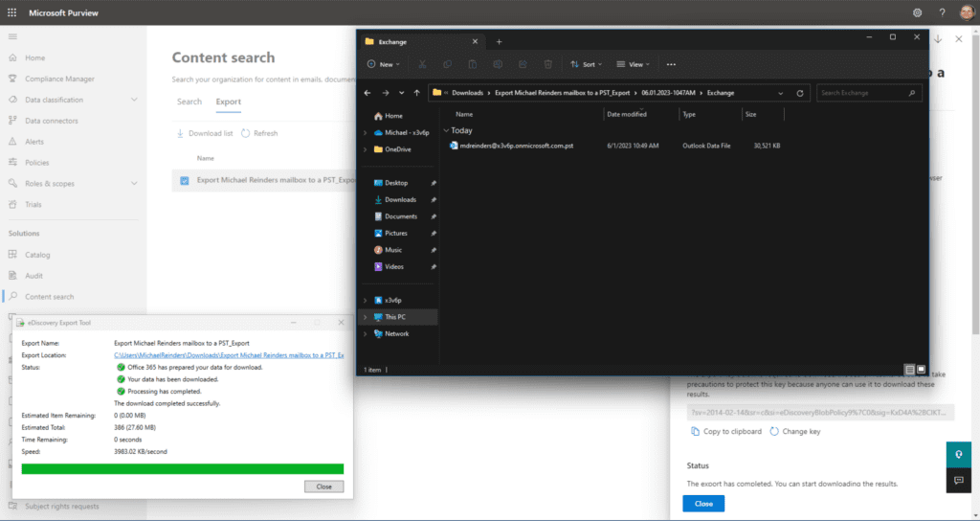Click the Delete trash icon in Explorer

(x=548, y=64)
